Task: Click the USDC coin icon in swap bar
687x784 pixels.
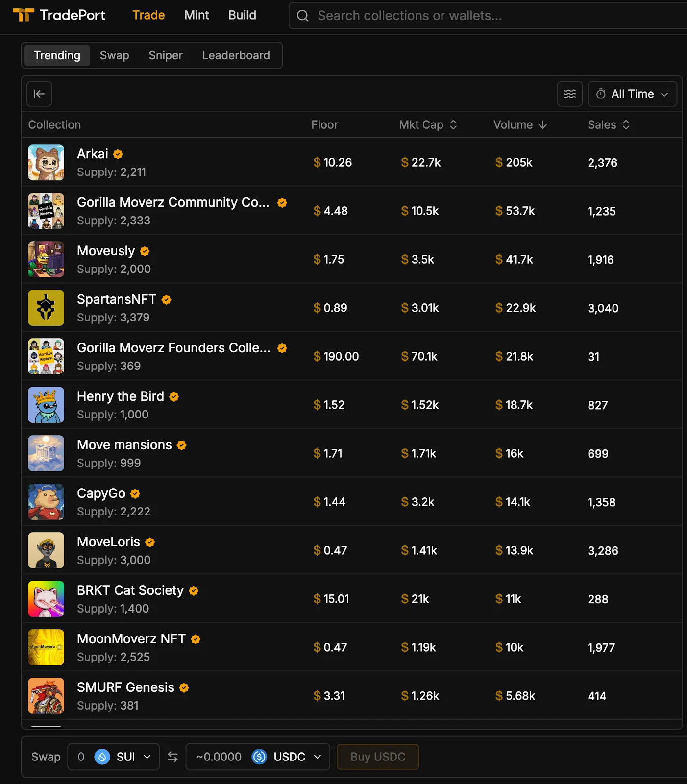Action: point(260,757)
